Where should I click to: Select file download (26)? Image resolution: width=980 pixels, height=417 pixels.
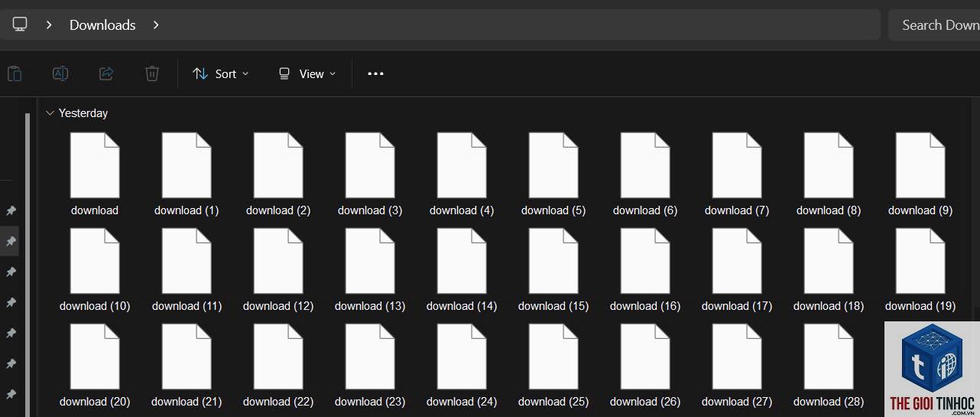coord(645,366)
